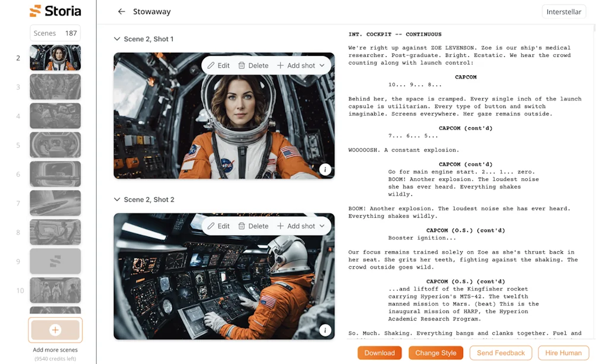Click the Delete trash icon on Shot 2
This screenshot has width=608, height=364.
[240, 226]
